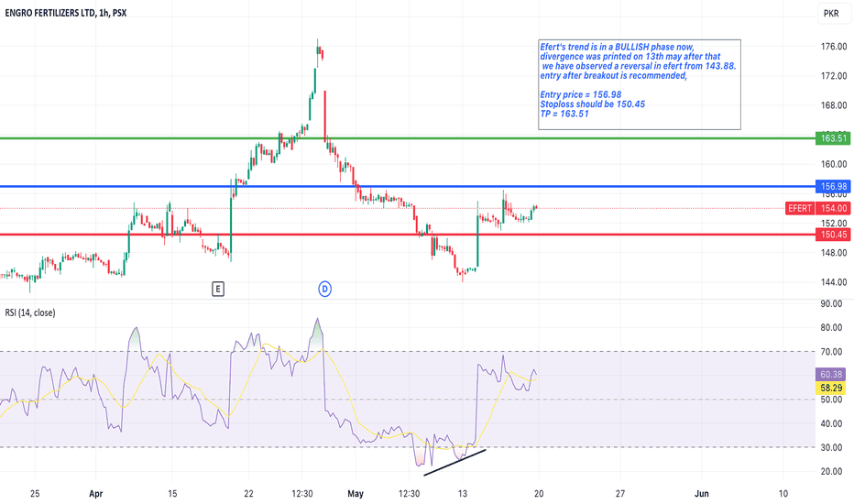
Task: Click the '13' date label on time axis
Action: (463, 494)
